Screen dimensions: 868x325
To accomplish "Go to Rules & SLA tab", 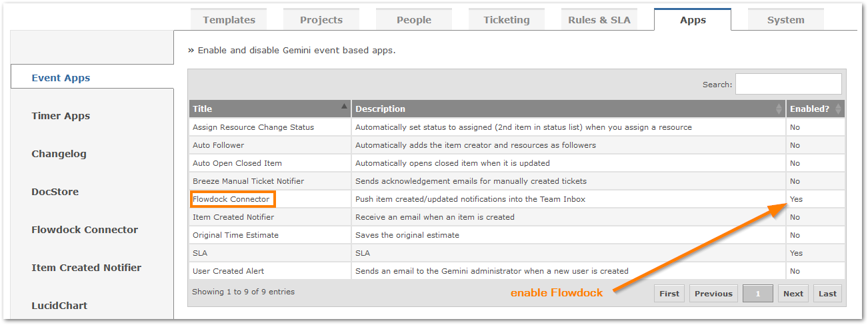I will 599,20.
